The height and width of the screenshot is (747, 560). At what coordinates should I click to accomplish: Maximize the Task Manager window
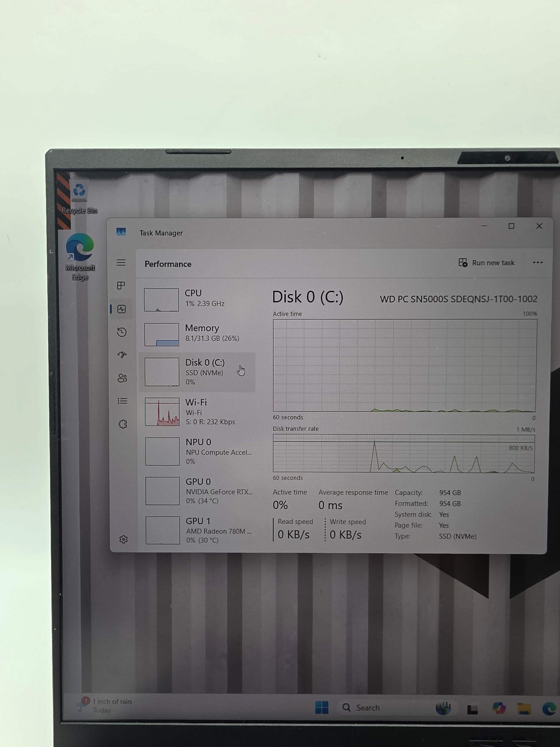click(x=511, y=226)
